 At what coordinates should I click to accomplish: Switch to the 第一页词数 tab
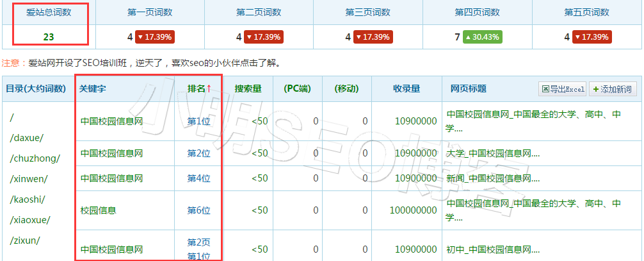click(x=150, y=12)
